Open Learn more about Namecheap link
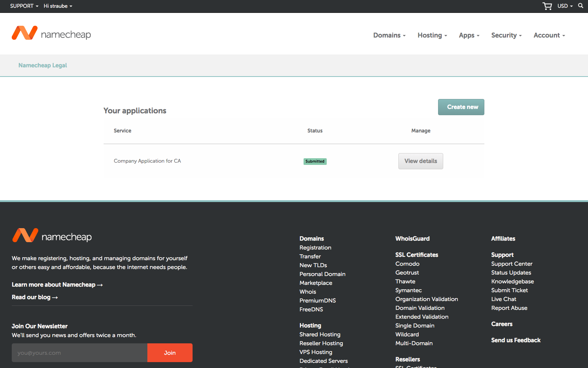 point(57,284)
